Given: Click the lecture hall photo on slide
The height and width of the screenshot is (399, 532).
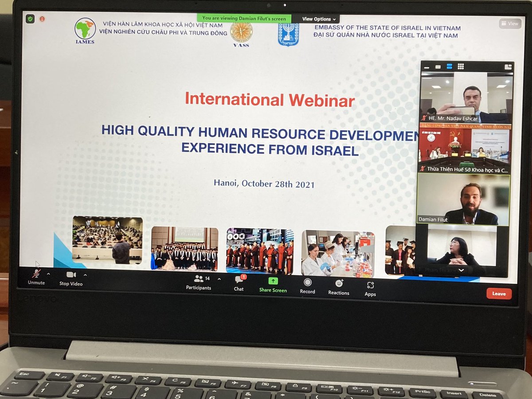Looking at the screenshot, I should point(107,240).
